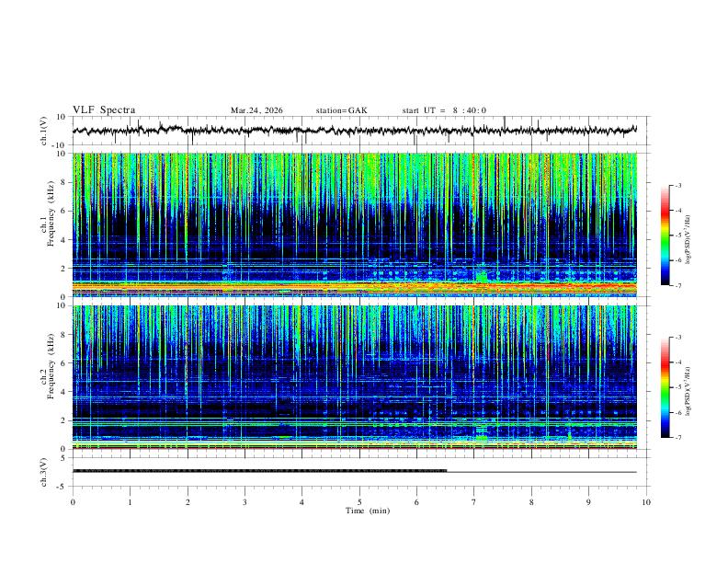This screenshot has width=728, height=563.
Task: Click the "-7" tick on lower color bar
Action: click(677, 438)
